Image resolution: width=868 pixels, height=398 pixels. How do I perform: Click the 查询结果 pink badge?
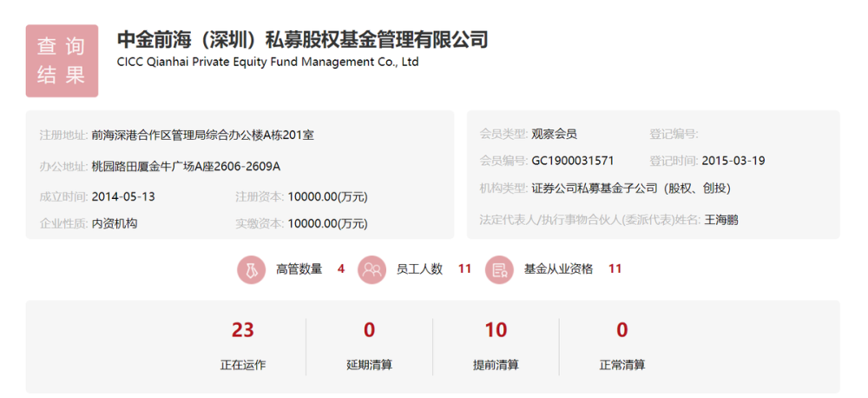(x=62, y=61)
